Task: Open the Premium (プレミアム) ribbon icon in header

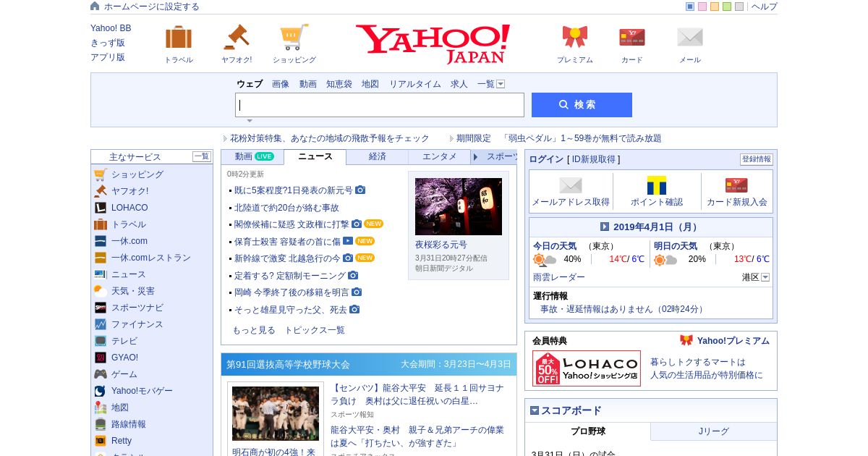Action: click(575, 37)
